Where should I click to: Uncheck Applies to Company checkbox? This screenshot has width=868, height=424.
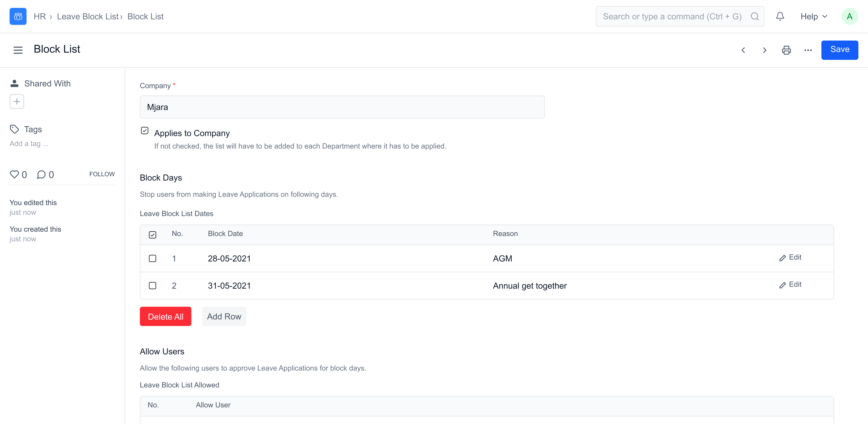pyautogui.click(x=145, y=130)
